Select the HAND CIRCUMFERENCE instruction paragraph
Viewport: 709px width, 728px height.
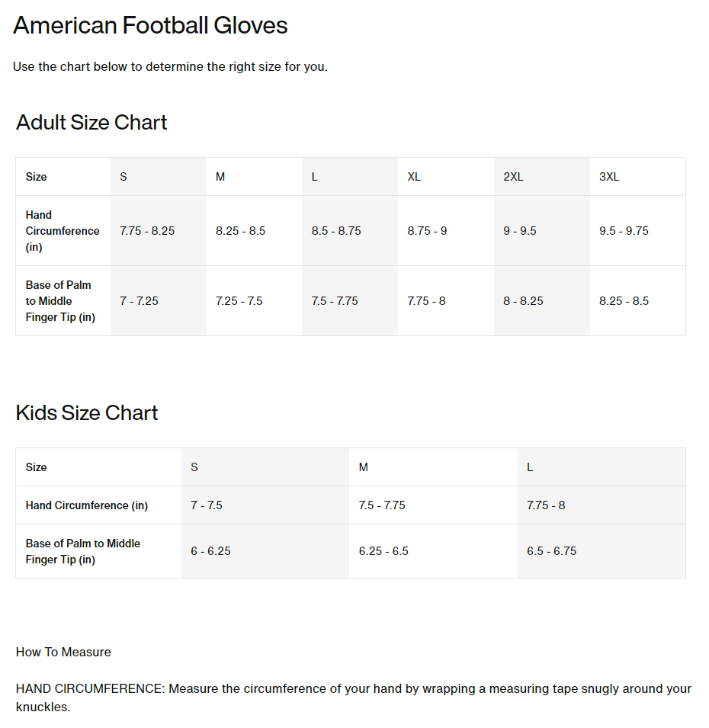click(354, 698)
